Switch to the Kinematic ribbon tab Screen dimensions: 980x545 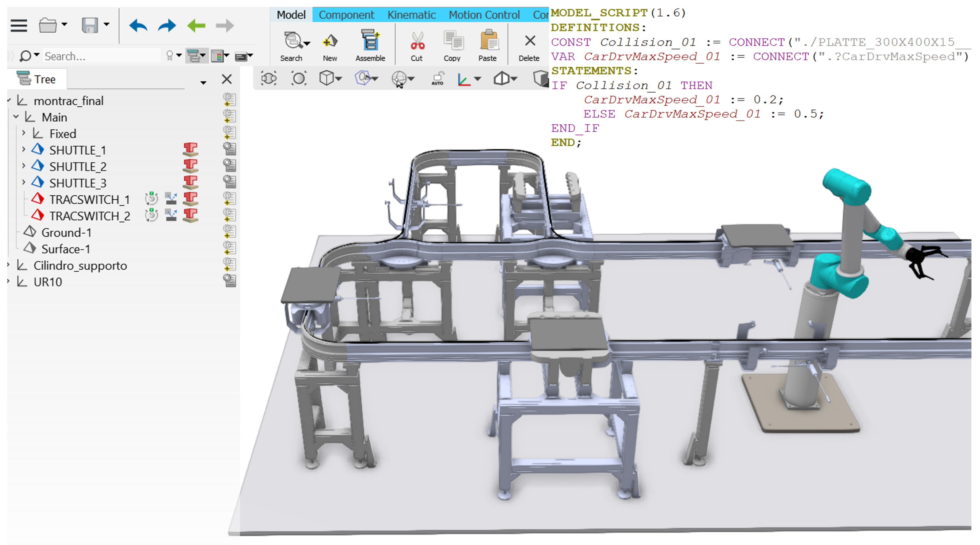(411, 15)
